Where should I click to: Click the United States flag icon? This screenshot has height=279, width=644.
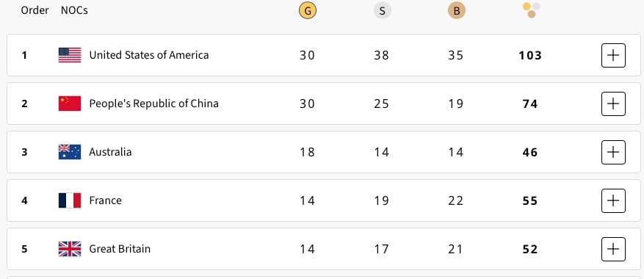click(x=70, y=55)
